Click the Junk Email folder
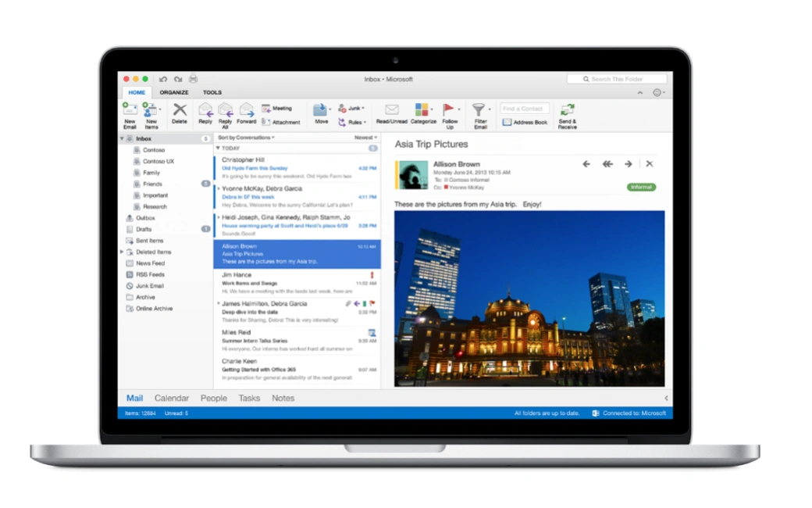The height and width of the screenshot is (508, 812). click(148, 286)
